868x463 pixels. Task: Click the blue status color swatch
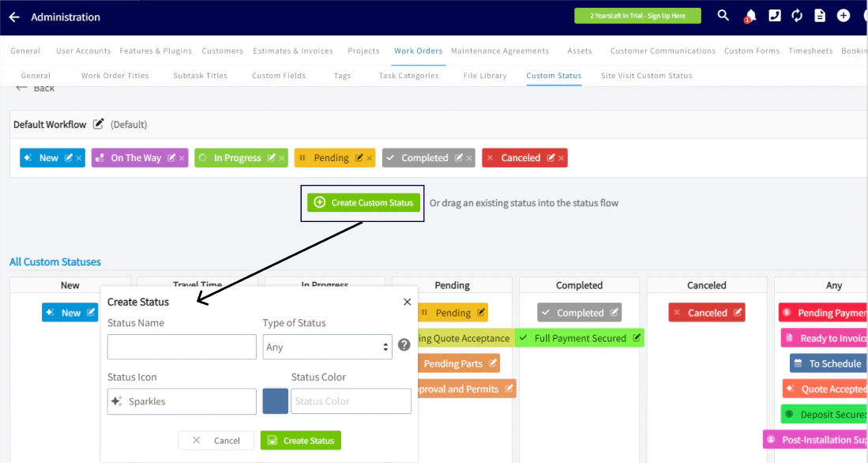coord(275,401)
